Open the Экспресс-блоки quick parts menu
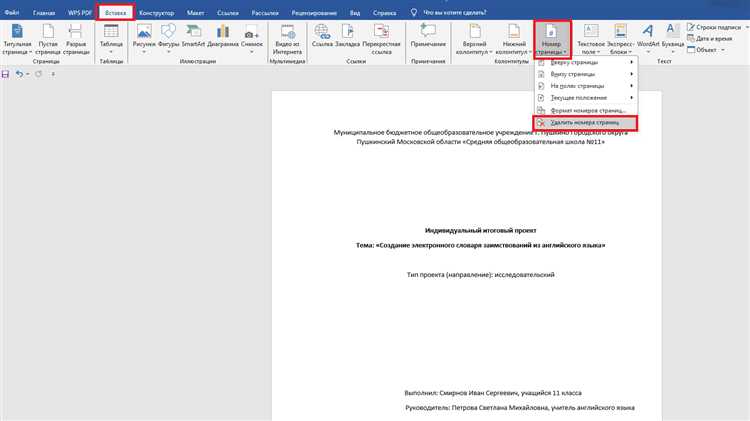Image resolution: width=750 pixels, height=421 pixels. tap(620, 39)
